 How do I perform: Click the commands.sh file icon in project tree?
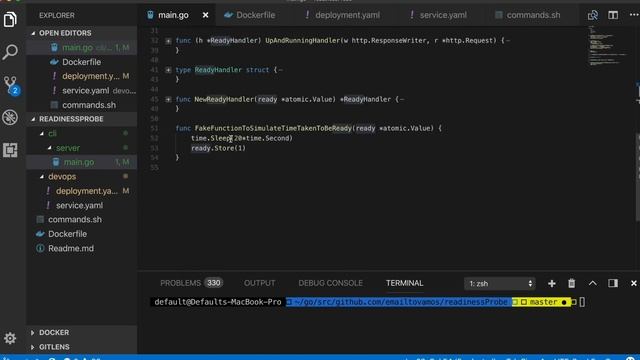point(40,220)
